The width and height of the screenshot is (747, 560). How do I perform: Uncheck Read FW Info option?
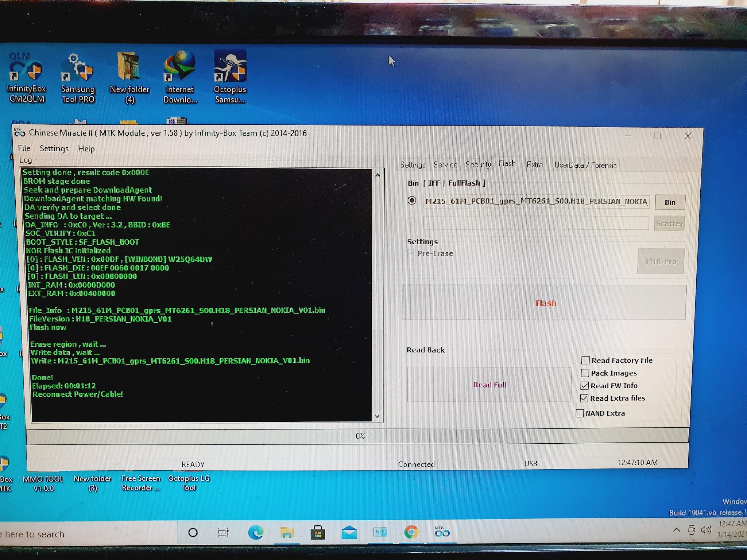585,386
